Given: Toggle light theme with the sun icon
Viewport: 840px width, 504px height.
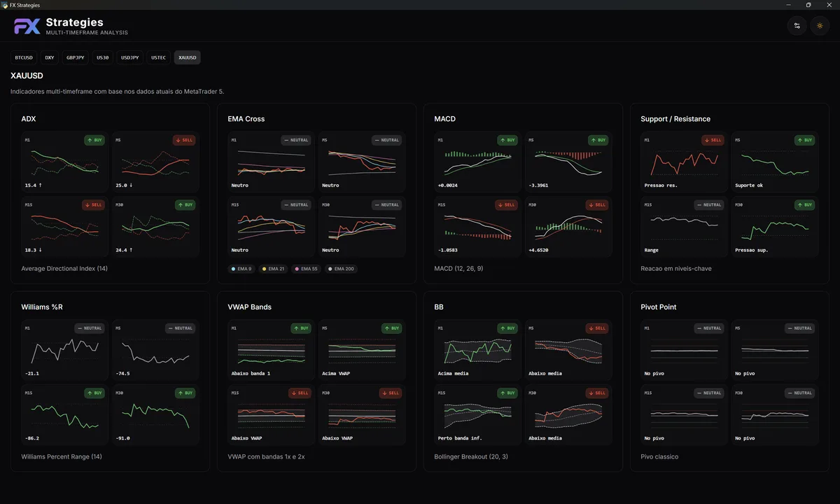Looking at the screenshot, I should click(819, 26).
